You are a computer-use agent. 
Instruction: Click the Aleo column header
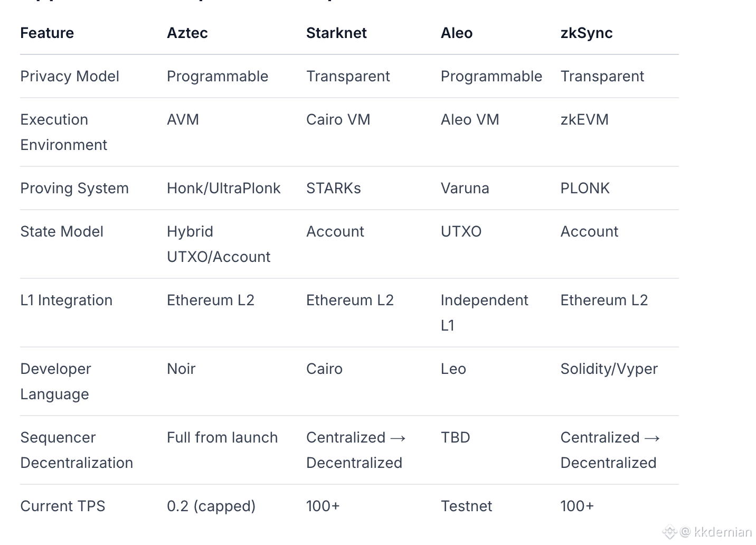point(457,33)
